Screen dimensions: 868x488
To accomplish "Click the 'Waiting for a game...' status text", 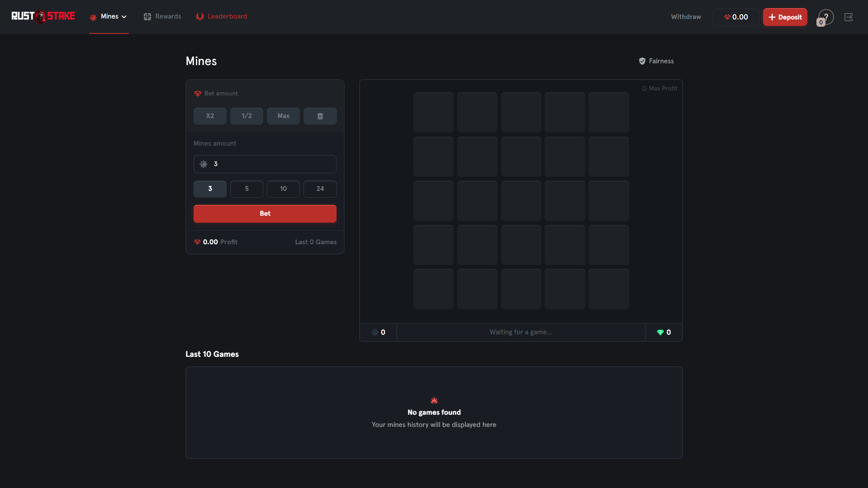I will point(521,332).
